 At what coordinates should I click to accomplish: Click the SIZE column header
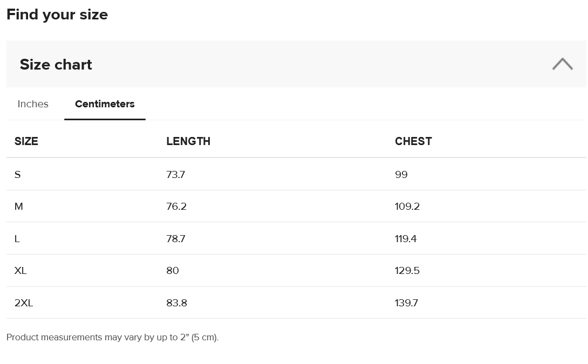pyautogui.click(x=26, y=141)
